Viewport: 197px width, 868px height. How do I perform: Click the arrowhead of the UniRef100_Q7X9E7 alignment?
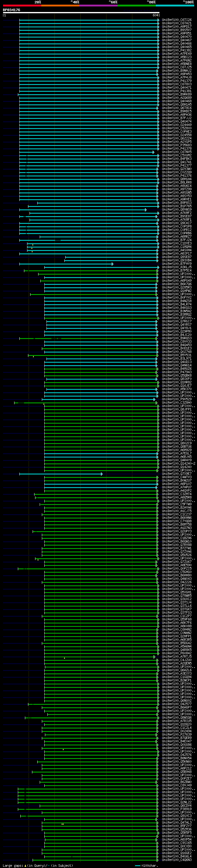102,474
